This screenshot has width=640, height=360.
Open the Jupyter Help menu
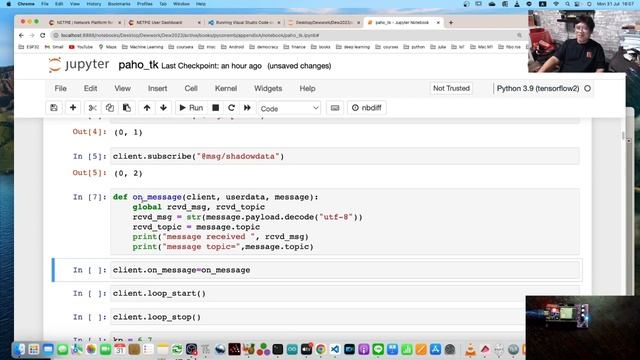point(307,89)
